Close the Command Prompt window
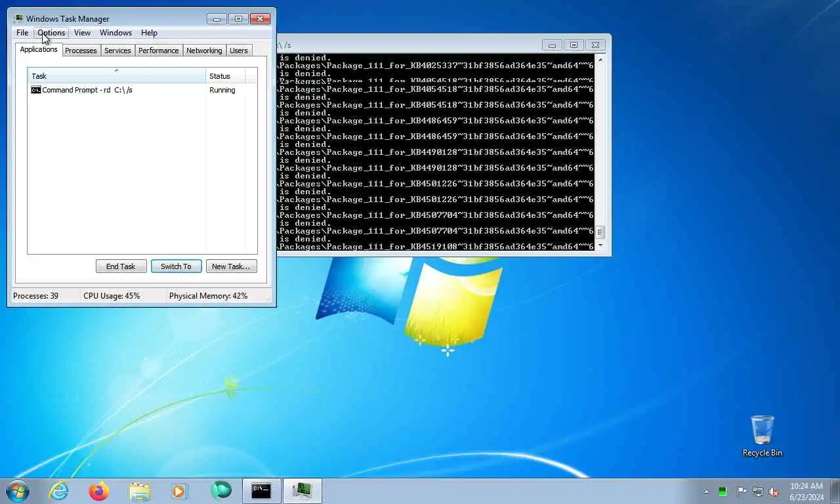The image size is (840, 504). coord(595,45)
